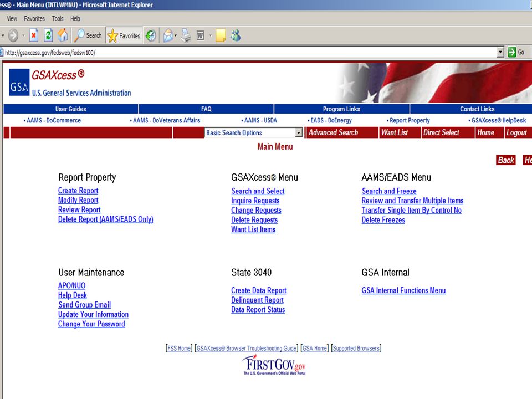Click the Create Report link

78,191
